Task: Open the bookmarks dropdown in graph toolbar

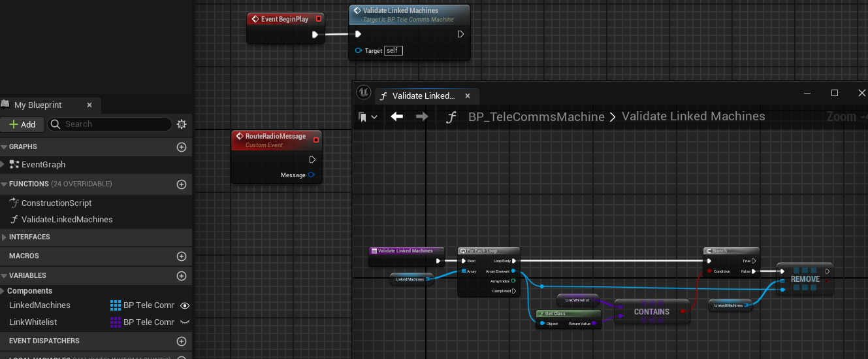Action: 368,117
